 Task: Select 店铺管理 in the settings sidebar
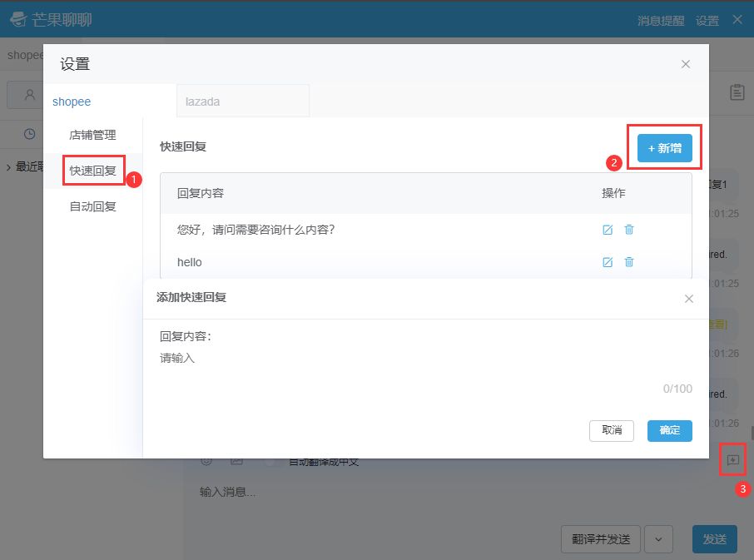[x=94, y=134]
